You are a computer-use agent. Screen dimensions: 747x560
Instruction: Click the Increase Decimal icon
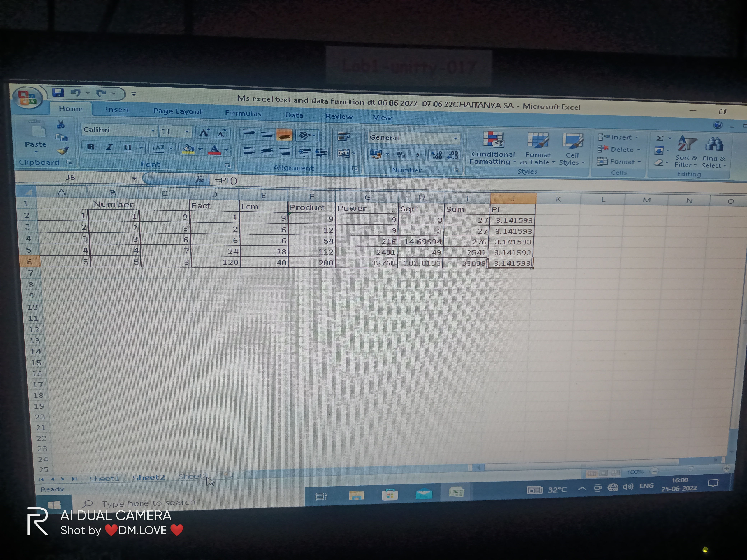coord(437,155)
